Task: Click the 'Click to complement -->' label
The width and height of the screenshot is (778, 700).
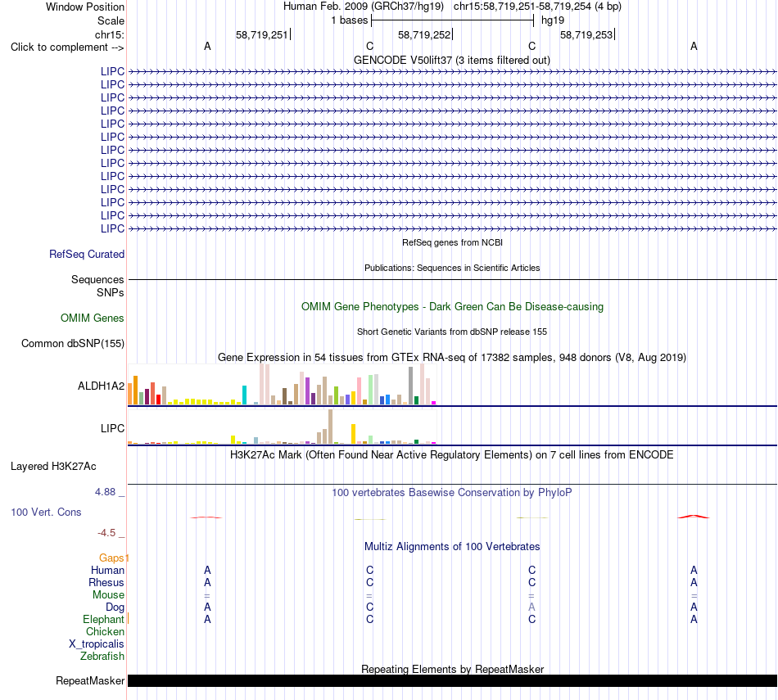Action: tap(67, 47)
